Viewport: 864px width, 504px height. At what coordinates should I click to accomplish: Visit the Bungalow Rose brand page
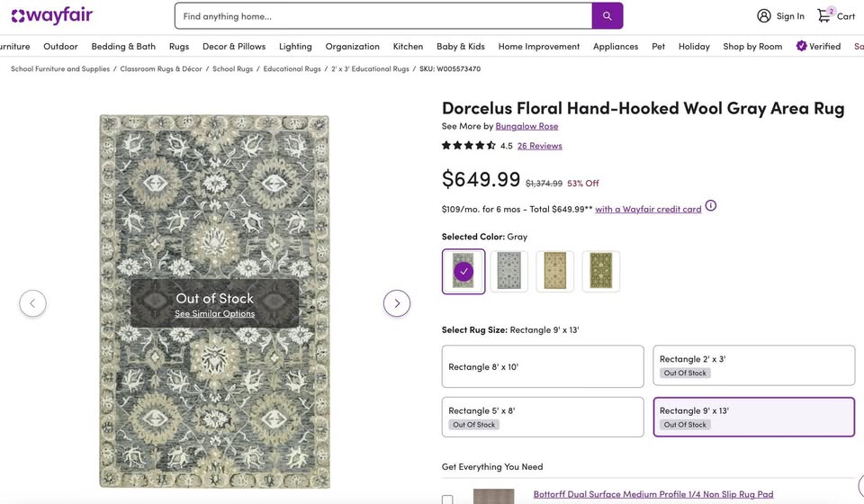point(526,126)
